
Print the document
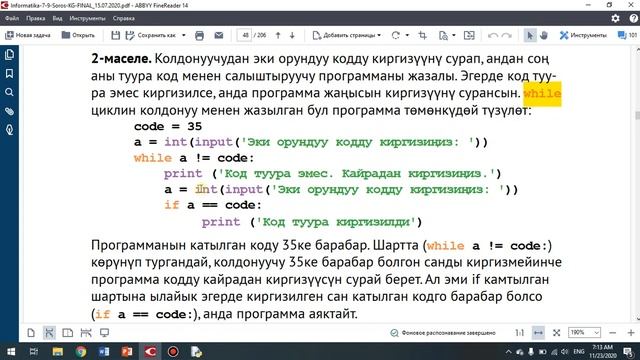200,36
